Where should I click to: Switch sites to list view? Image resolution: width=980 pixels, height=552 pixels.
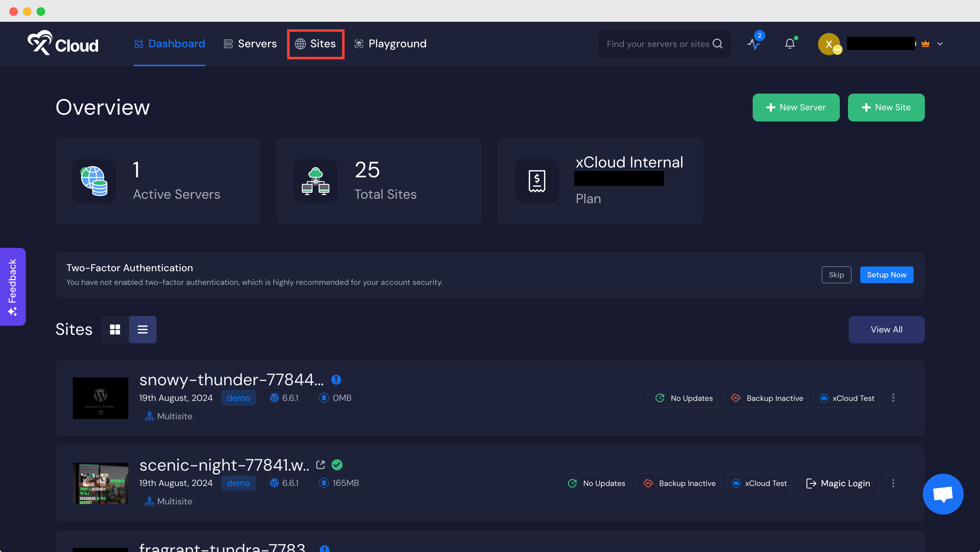click(143, 329)
